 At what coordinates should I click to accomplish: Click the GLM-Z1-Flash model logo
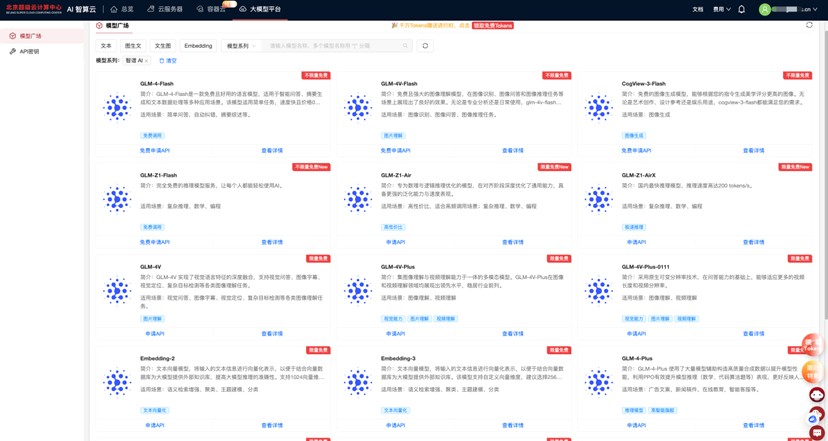click(117, 199)
